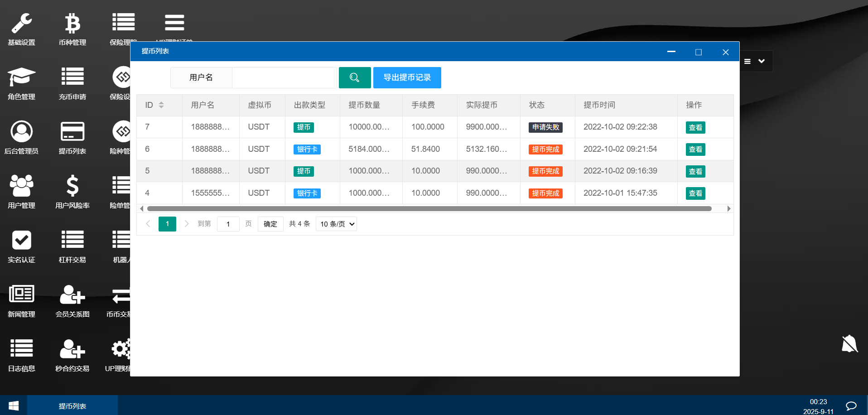Focus the 用户名 search input field
The width and height of the screenshot is (868, 415).
click(285, 77)
